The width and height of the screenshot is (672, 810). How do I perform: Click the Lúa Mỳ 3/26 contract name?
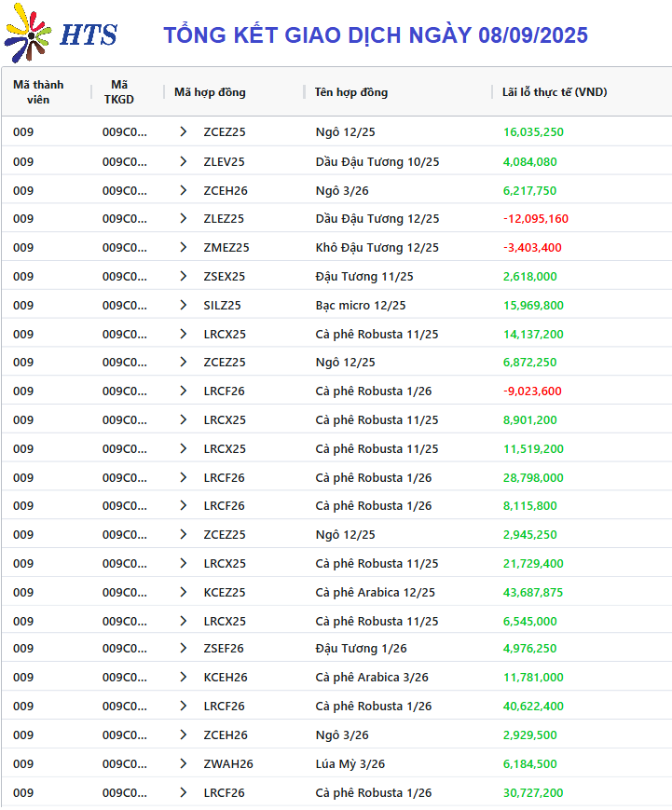click(x=350, y=764)
